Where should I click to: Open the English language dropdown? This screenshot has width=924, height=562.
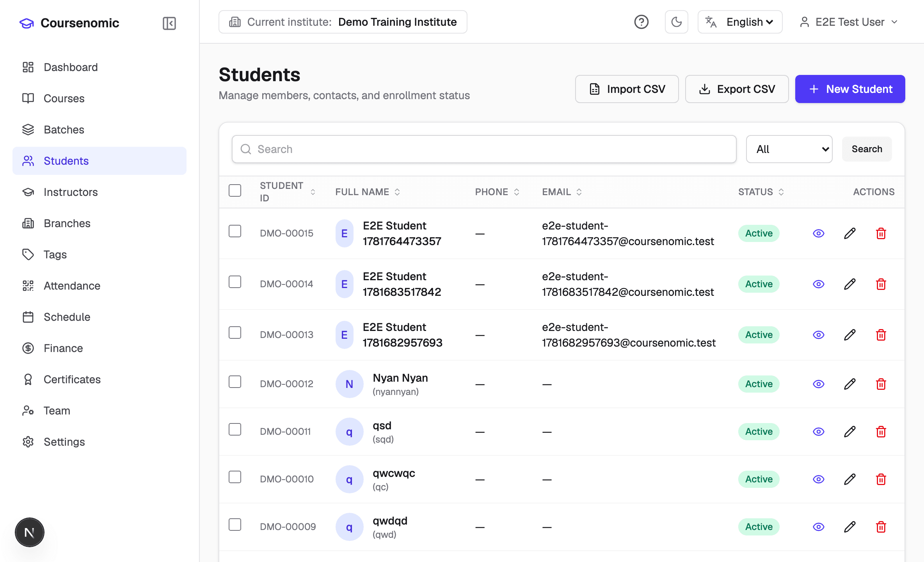pos(740,22)
